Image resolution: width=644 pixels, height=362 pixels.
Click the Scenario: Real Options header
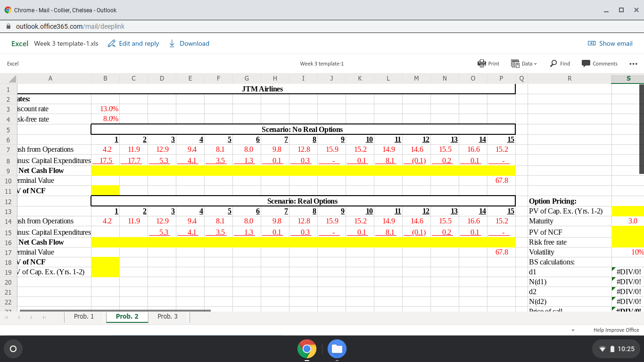pos(302,201)
